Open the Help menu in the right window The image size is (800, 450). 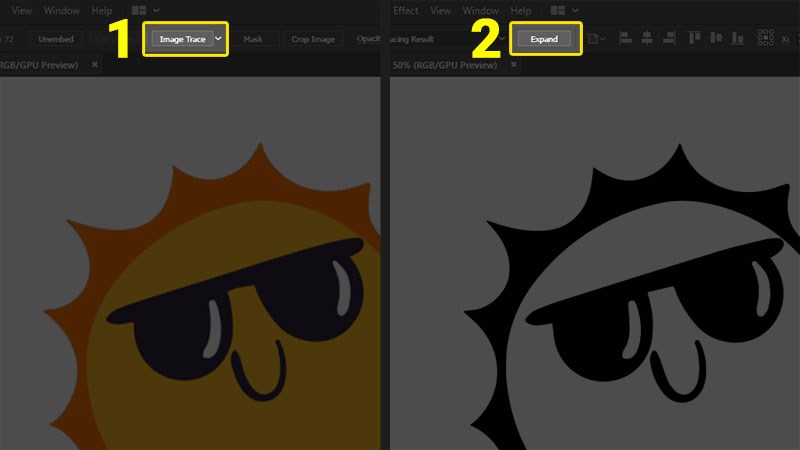pyautogui.click(x=520, y=10)
